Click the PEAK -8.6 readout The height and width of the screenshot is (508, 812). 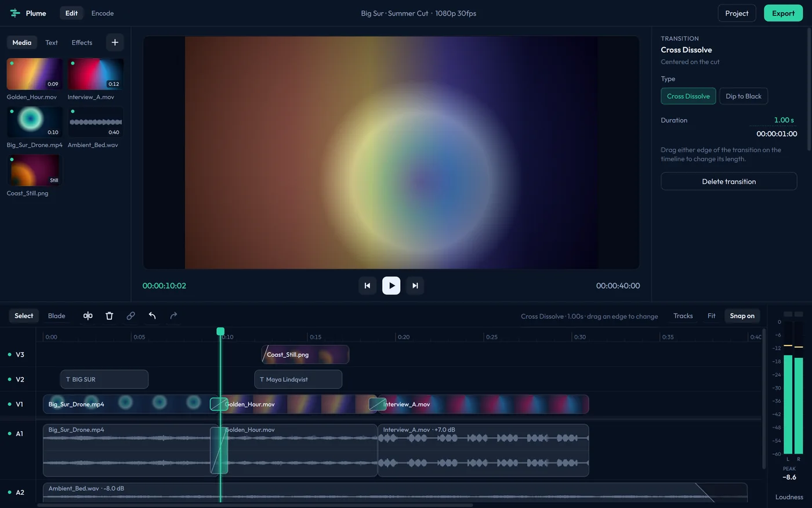(x=789, y=473)
